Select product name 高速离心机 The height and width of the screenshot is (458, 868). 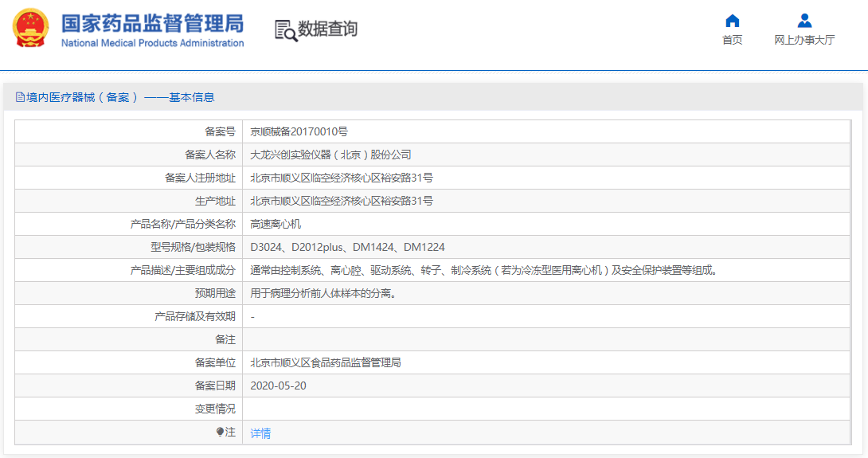[276, 225]
